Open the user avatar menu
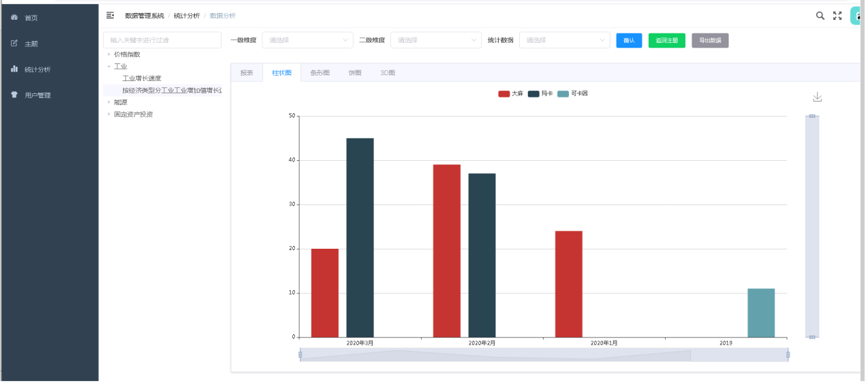 857,16
